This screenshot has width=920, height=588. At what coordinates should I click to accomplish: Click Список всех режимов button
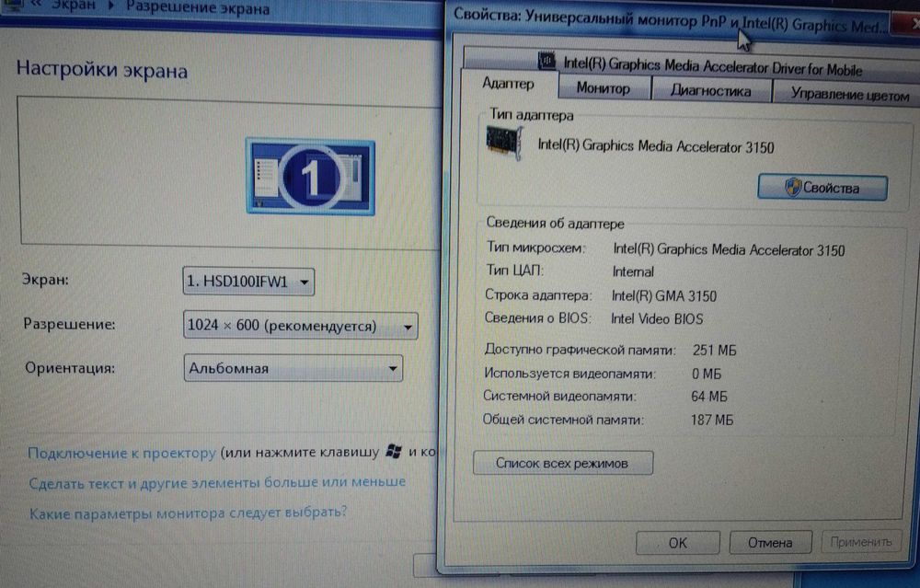click(x=563, y=463)
